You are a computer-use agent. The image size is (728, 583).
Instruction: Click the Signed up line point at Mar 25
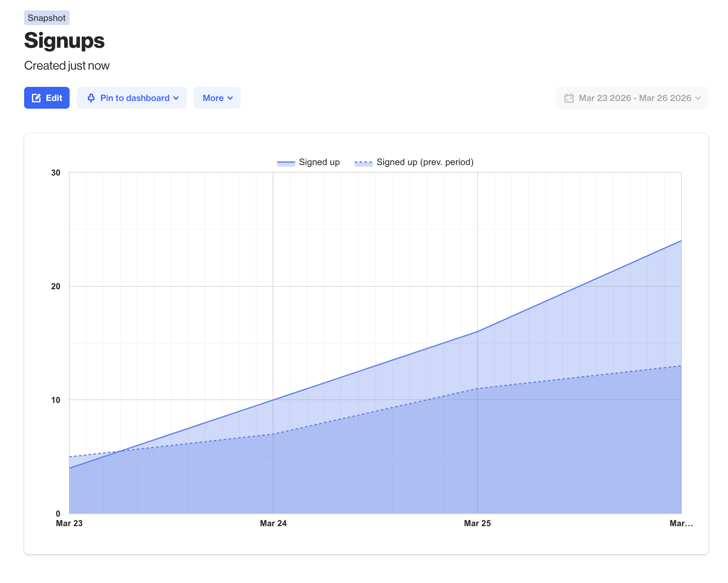pos(477,332)
